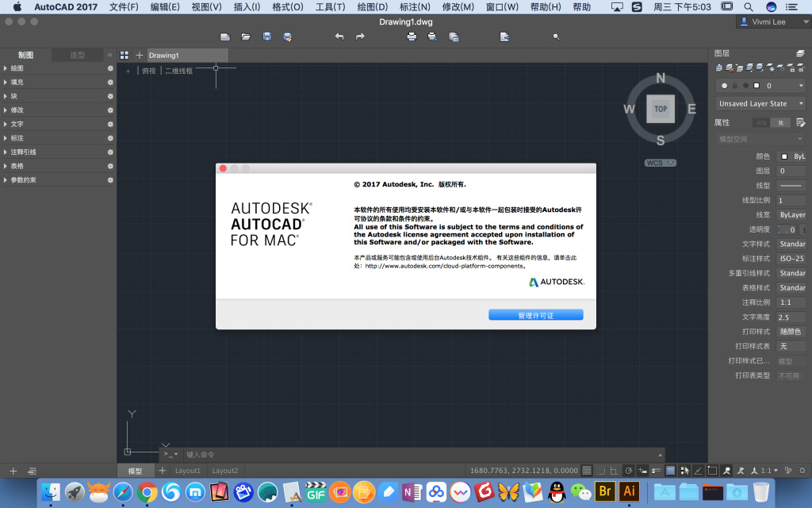Print using the plain printer icon
Viewport: 812px width, 508px height.
click(412, 37)
